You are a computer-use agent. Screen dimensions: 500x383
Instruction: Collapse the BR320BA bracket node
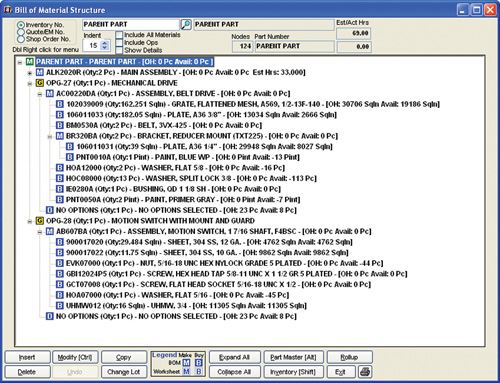[50, 136]
